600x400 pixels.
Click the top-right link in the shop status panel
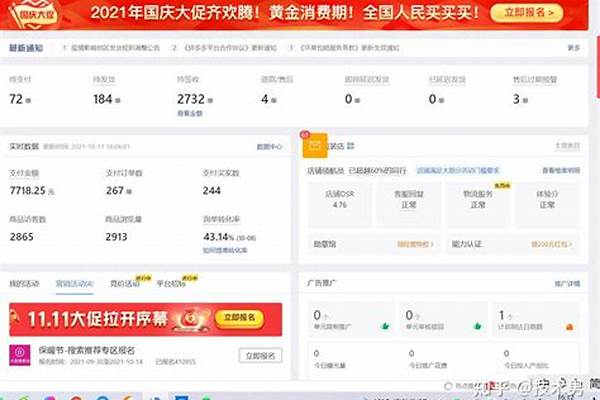[x=567, y=146]
